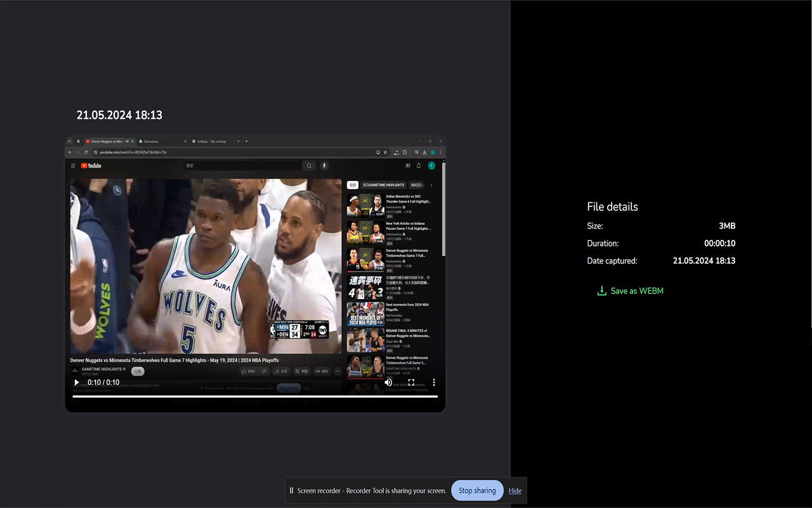Click the 'Recorder Tool is sharing your screen' message
Image resolution: width=812 pixels, height=508 pixels.
point(372,490)
